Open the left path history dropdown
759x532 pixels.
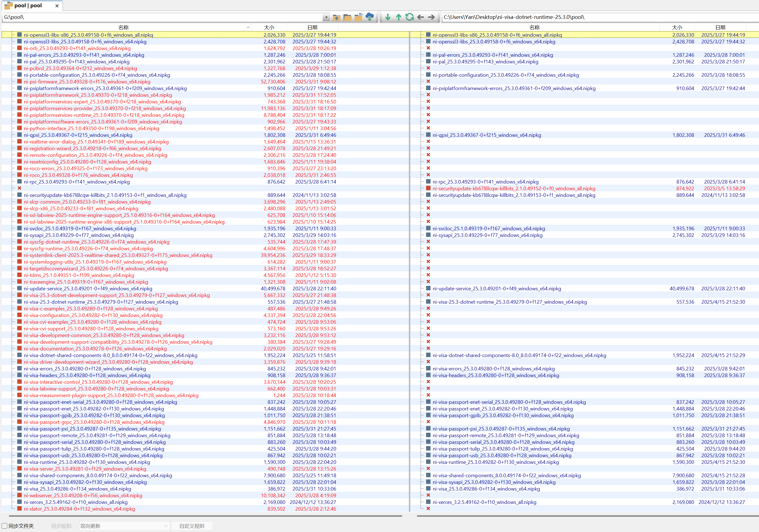326,17
